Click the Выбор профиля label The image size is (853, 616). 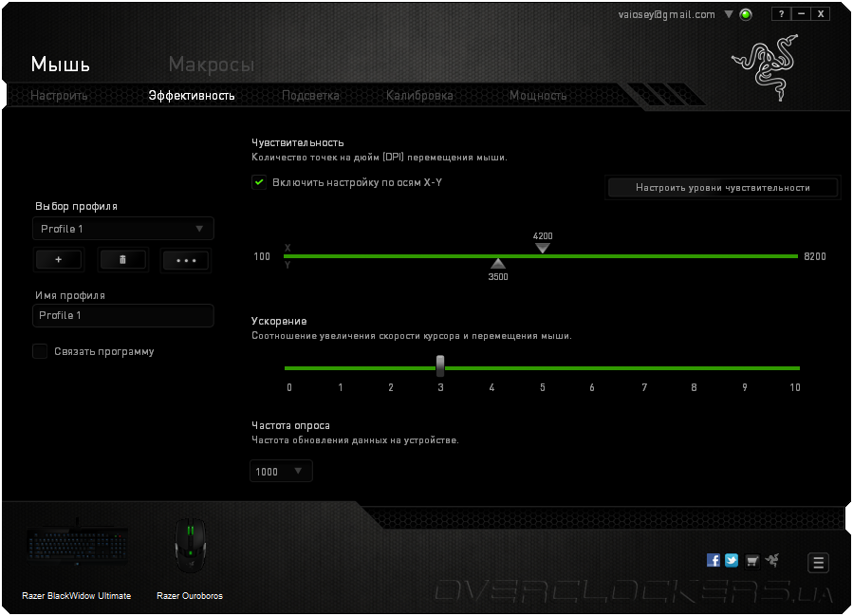pyautogui.click(x=76, y=206)
